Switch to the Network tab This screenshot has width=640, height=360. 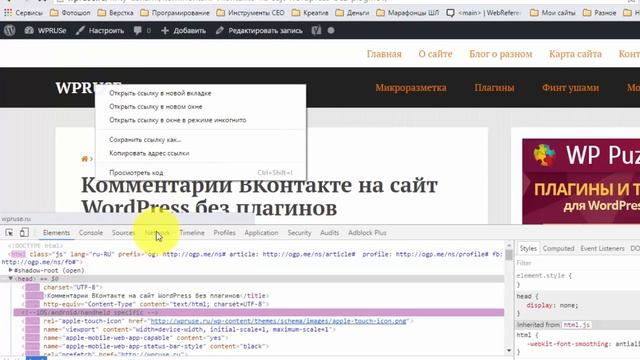[x=158, y=233]
